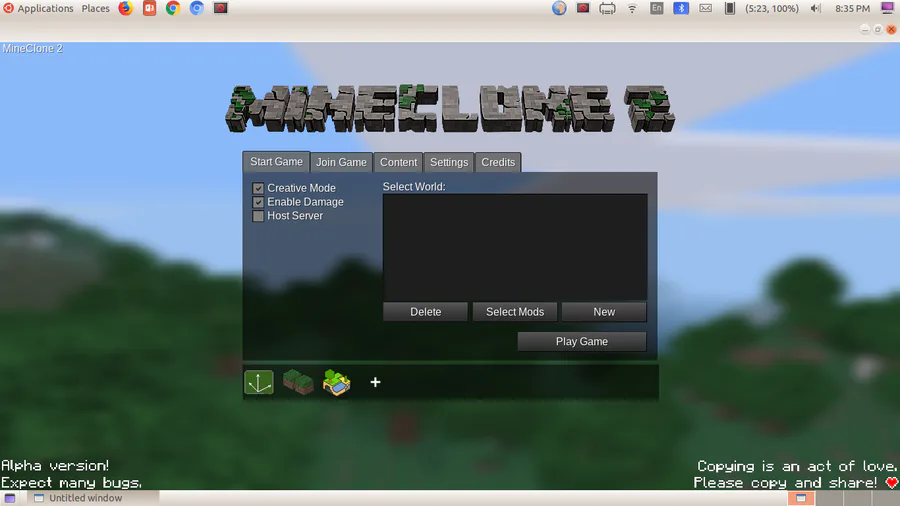Click the Select Mods button

coord(515,312)
